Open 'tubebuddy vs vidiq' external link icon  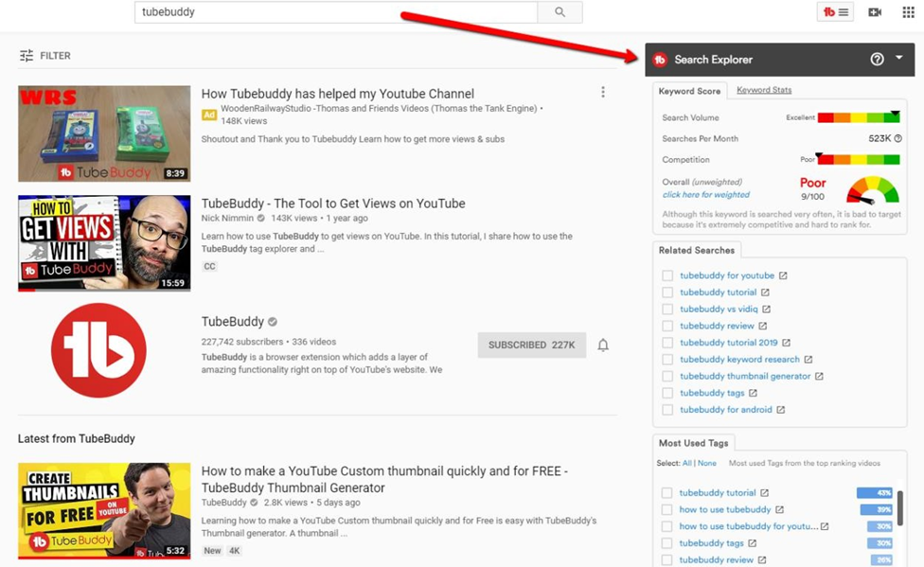[x=766, y=309]
